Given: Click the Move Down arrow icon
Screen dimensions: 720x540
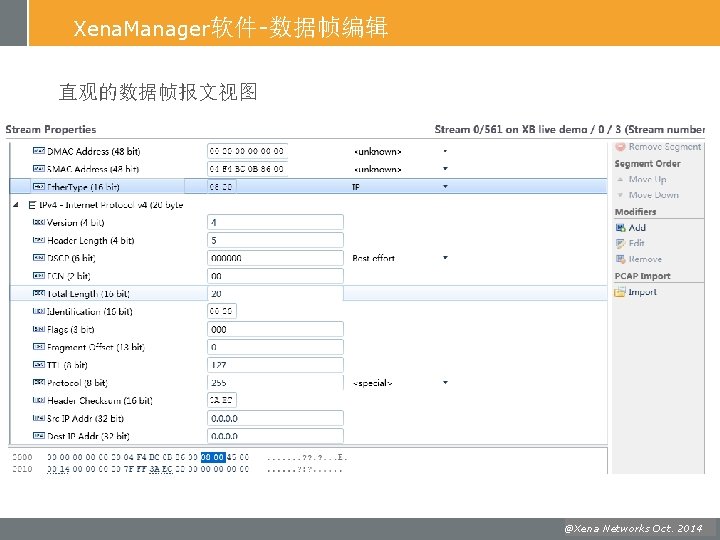Looking at the screenshot, I should [620, 195].
